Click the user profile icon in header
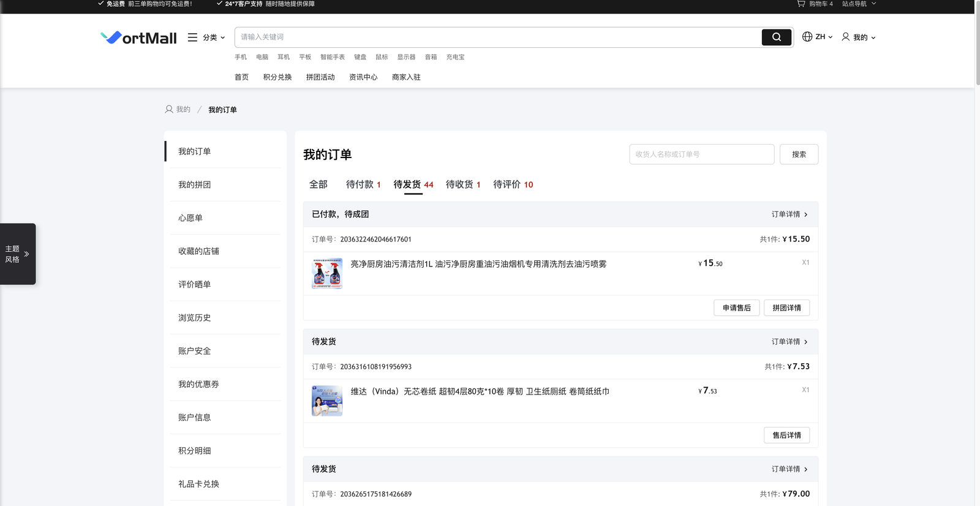 coord(845,37)
